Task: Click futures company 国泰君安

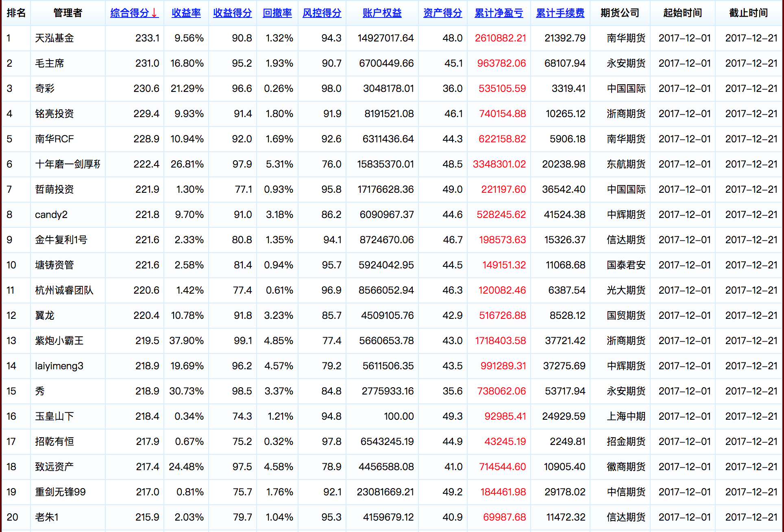Action: click(626, 265)
